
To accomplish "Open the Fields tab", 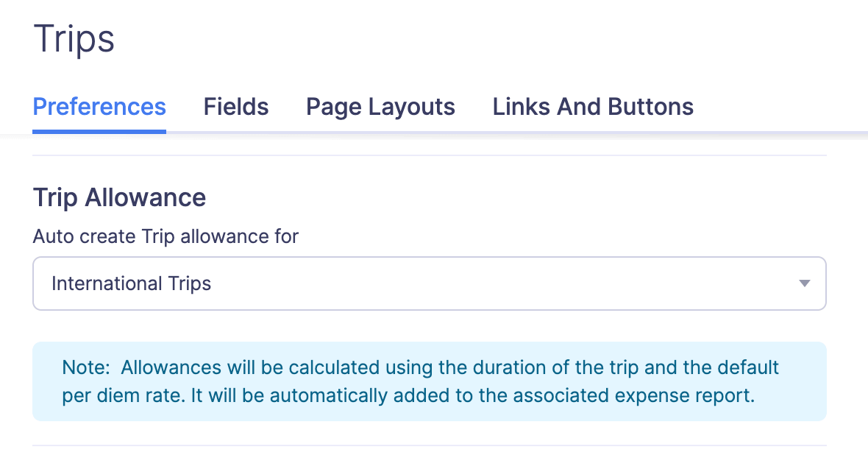I will click(236, 107).
